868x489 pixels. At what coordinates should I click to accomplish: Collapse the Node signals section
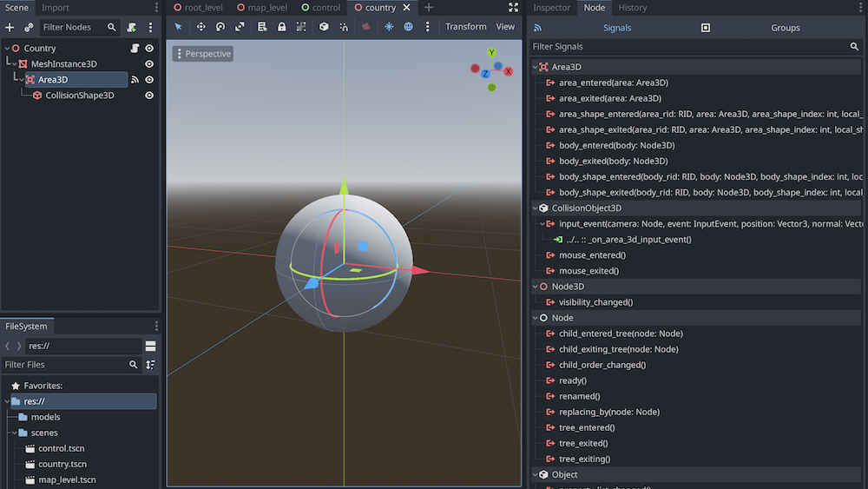pyautogui.click(x=536, y=318)
